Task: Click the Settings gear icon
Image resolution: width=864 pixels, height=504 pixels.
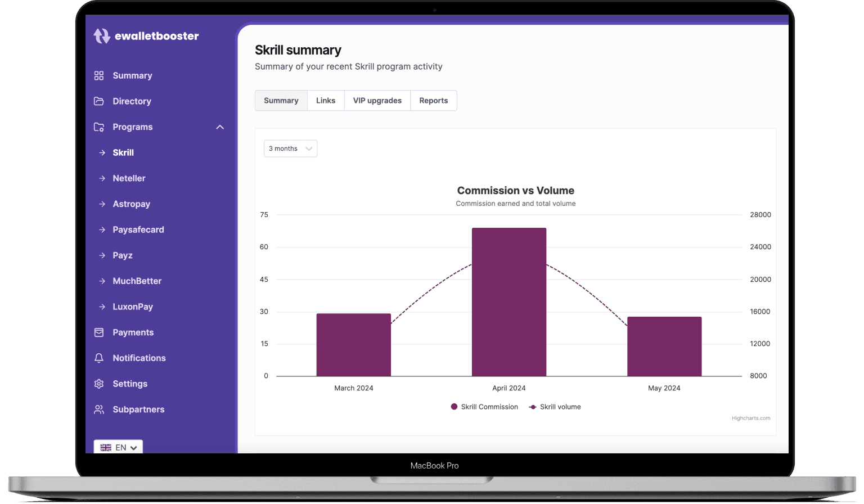Action: [x=99, y=384]
